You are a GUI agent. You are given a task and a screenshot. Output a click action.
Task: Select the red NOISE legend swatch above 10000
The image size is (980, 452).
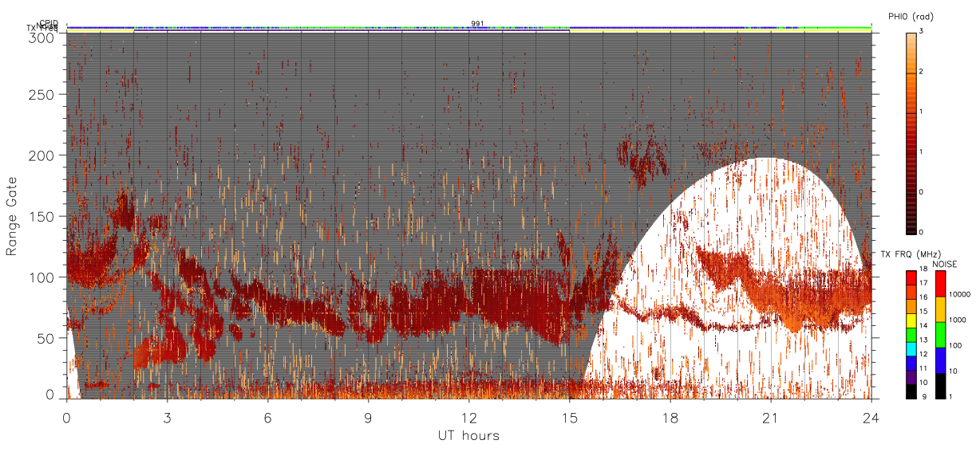coord(941,284)
